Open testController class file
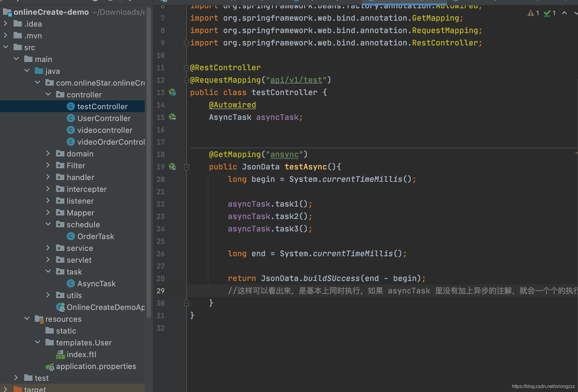The height and width of the screenshot is (392, 578). pos(102,107)
